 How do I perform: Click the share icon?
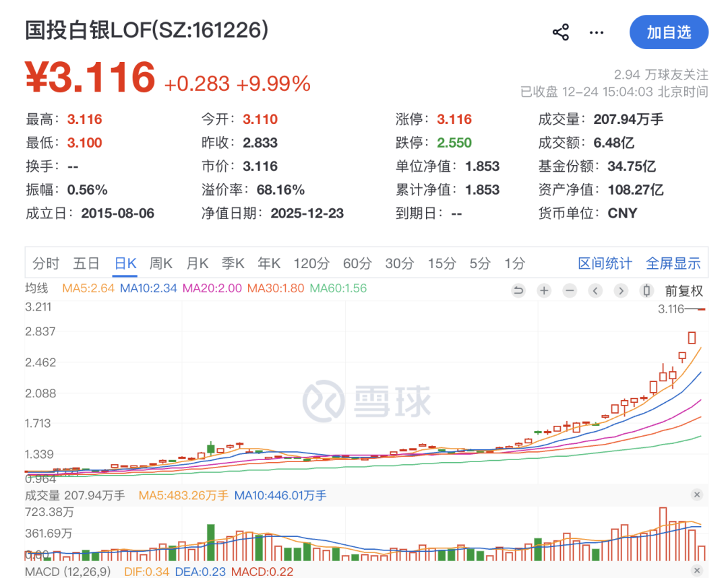[560, 32]
